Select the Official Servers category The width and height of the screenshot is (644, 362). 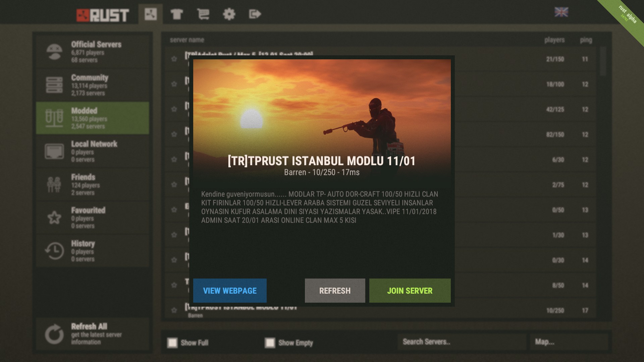point(93,52)
